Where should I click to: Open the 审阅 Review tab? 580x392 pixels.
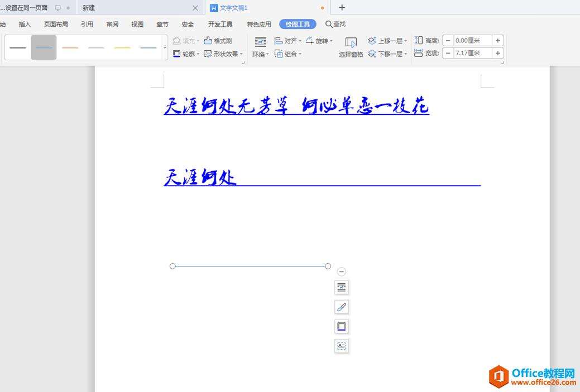(112, 25)
